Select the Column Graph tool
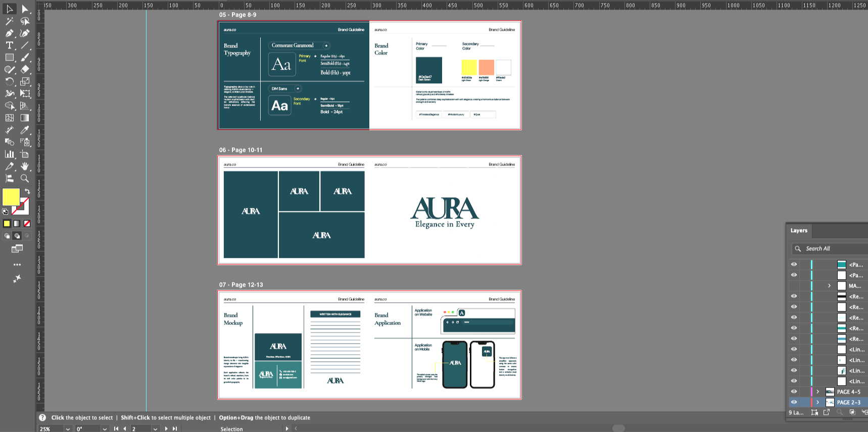The image size is (868, 432). coord(10,154)
